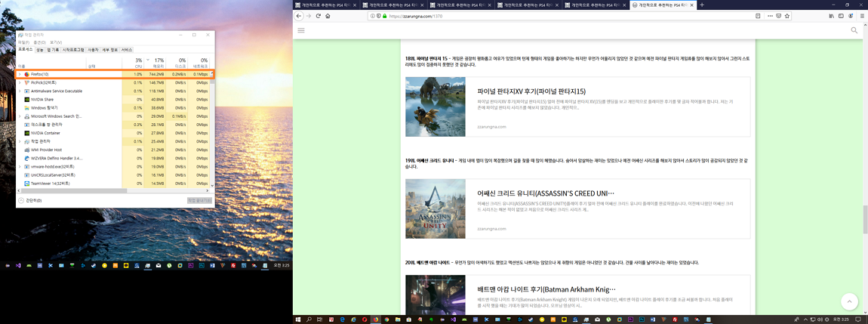
Task: Close the active Firefox tab
Action: 692,5
